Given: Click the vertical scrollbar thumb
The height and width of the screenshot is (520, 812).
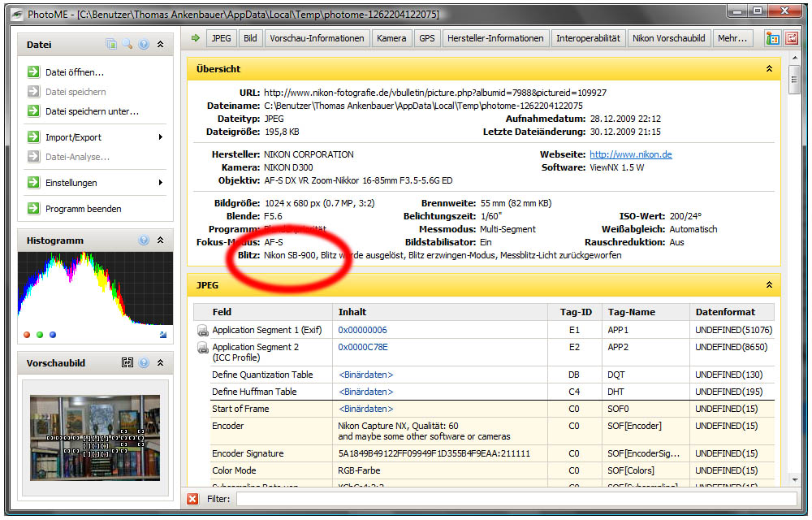Looking at the screenshot, I should pyautogui.click(x=794, y=80).
